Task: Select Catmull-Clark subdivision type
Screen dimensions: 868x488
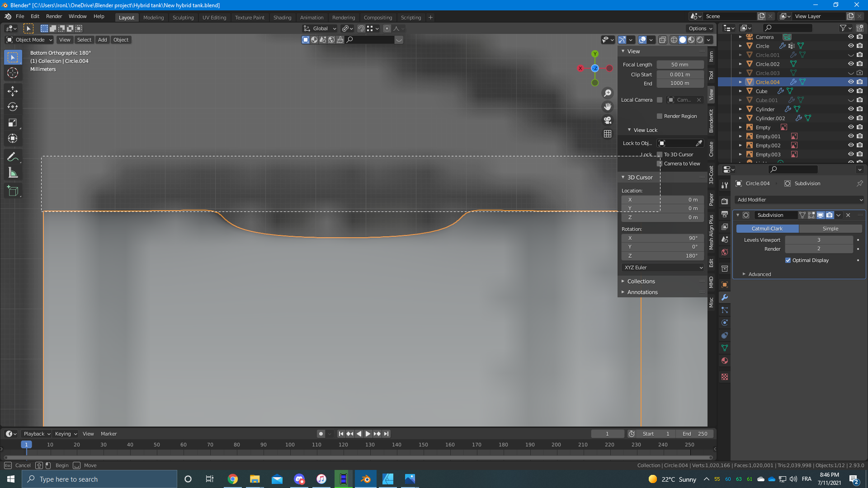Action: 767,229
